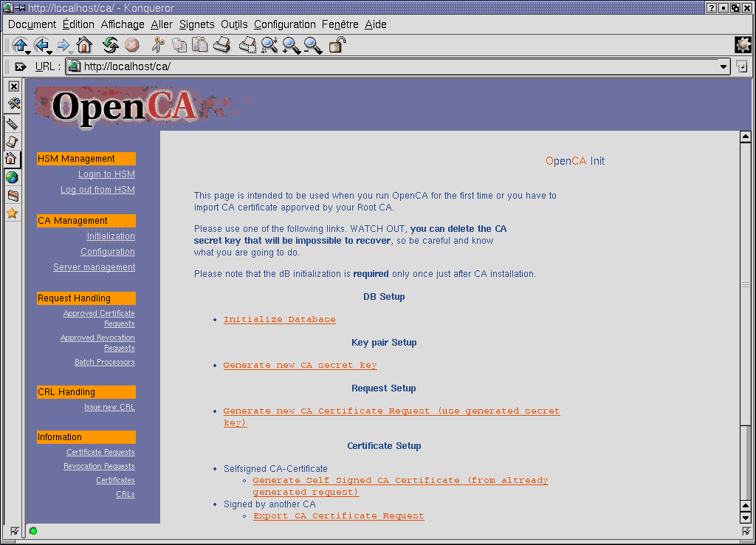Viewport: 756px width, 545px height.
Task: Cut selection using the scissors icon
Action: click(158, 45)
